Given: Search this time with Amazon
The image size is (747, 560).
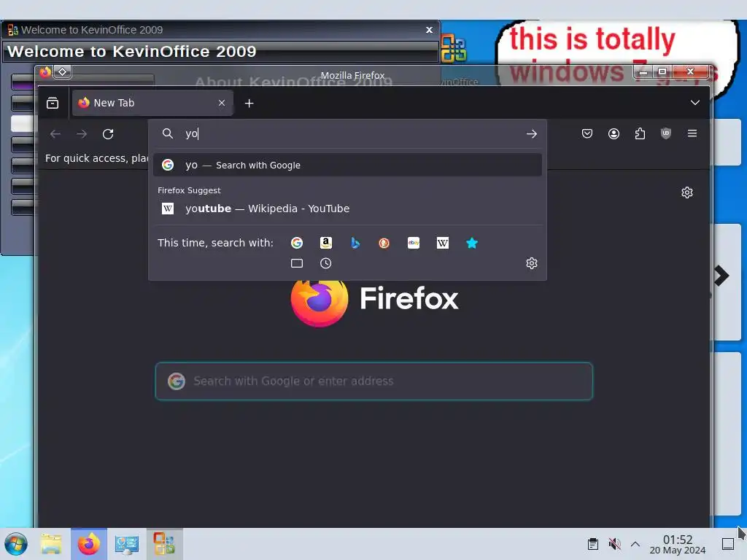Looking at the screenshot, I should click(326, 243).
